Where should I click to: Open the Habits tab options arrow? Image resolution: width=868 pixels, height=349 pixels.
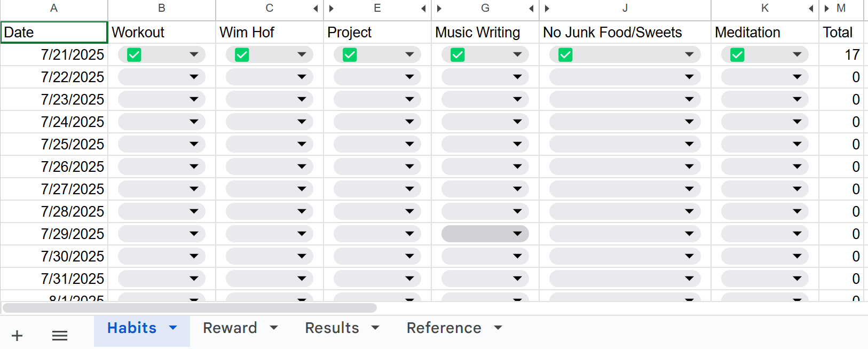pos(173,328)
